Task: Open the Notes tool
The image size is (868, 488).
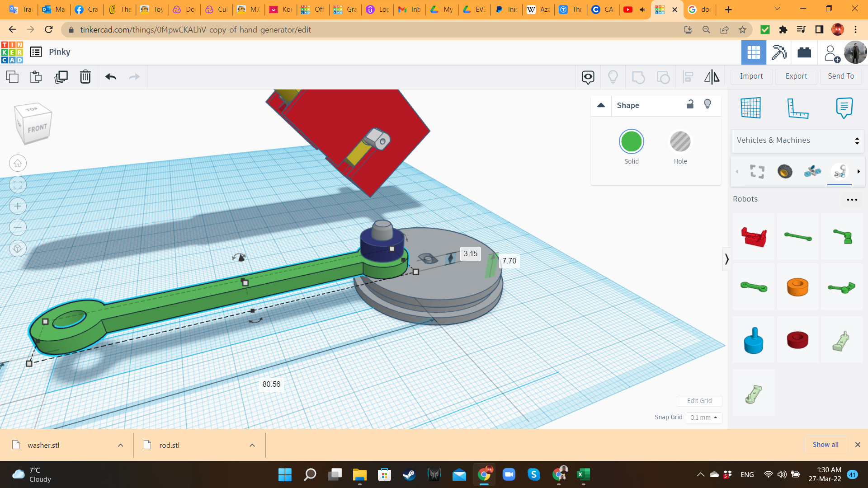Action: [844, 108]
